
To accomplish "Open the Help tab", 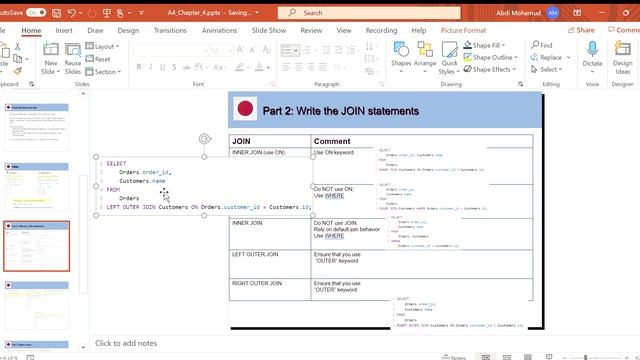I will click(x=418, y=31).
